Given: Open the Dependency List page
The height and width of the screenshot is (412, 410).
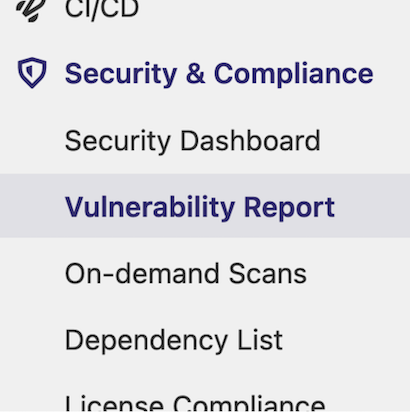Looking at the screenshot, I should pyautogui.click(x=174, y=340).
